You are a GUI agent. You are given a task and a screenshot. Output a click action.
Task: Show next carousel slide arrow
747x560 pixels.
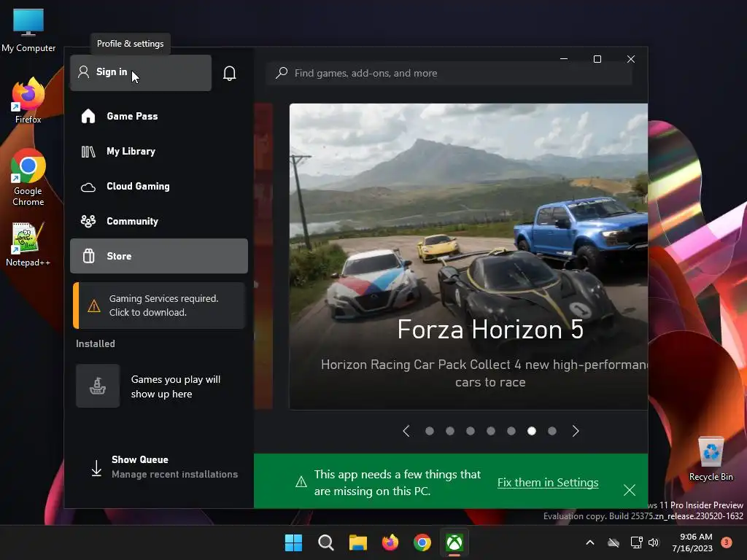click(576, 431)
